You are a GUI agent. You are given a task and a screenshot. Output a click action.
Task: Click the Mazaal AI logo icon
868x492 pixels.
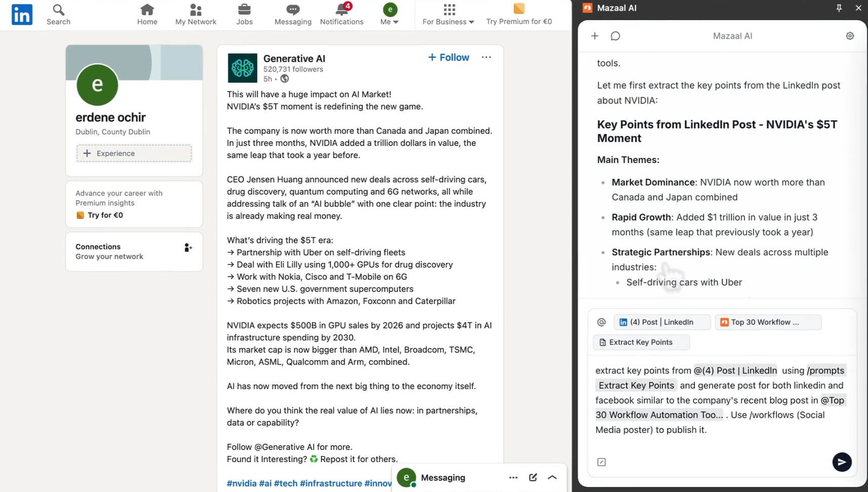click(x=587, y=8)
